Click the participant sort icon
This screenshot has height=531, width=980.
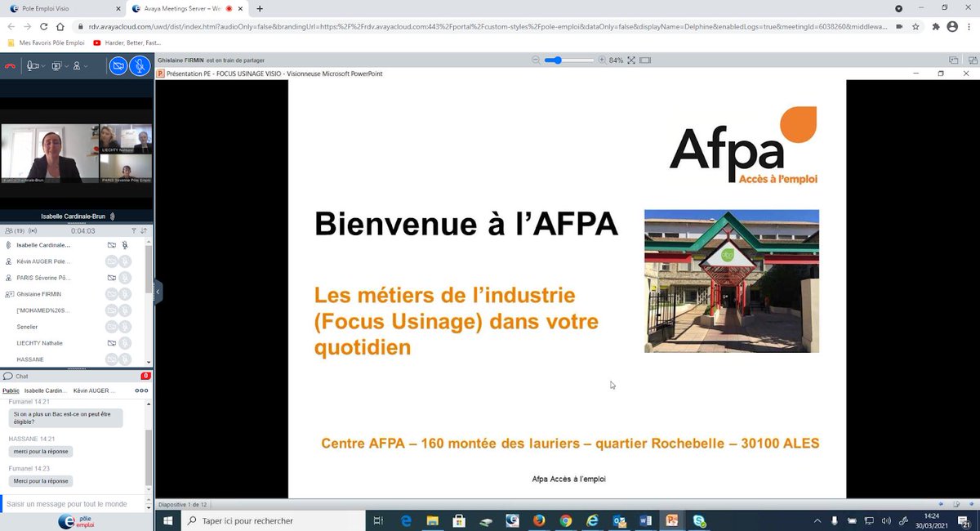click(144, 231)
